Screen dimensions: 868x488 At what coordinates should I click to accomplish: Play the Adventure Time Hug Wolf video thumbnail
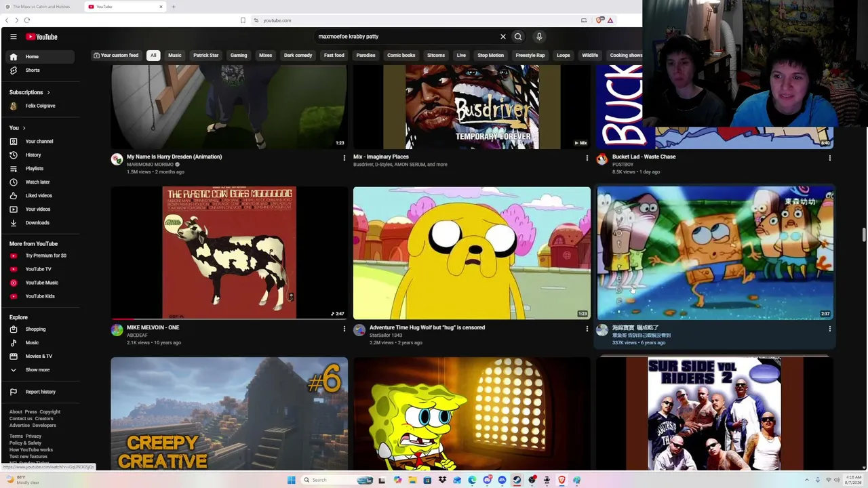pos(472,253)
